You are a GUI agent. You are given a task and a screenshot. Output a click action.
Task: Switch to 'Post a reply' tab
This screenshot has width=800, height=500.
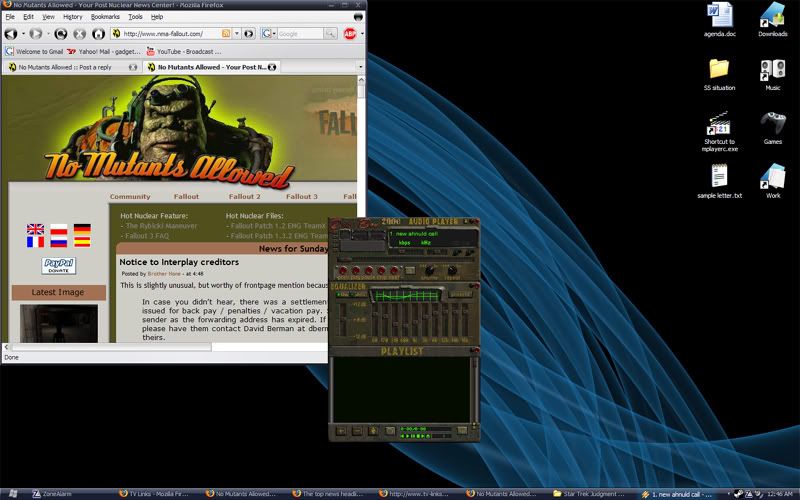(71, 67)
